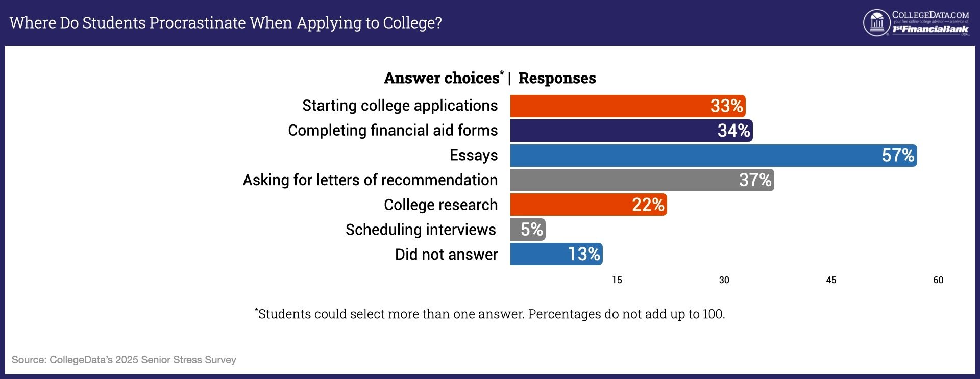The width and height of the screenshot is (980, 379).
Task: Click the 'Scheduling interviews' label
Action: coord(421,230)
